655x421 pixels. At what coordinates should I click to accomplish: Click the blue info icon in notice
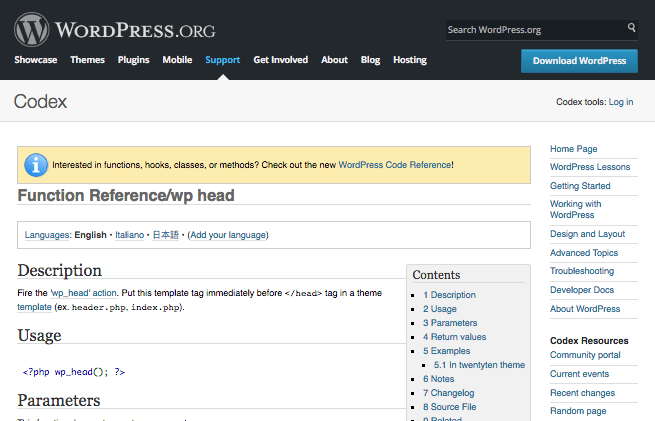point(36,164)
